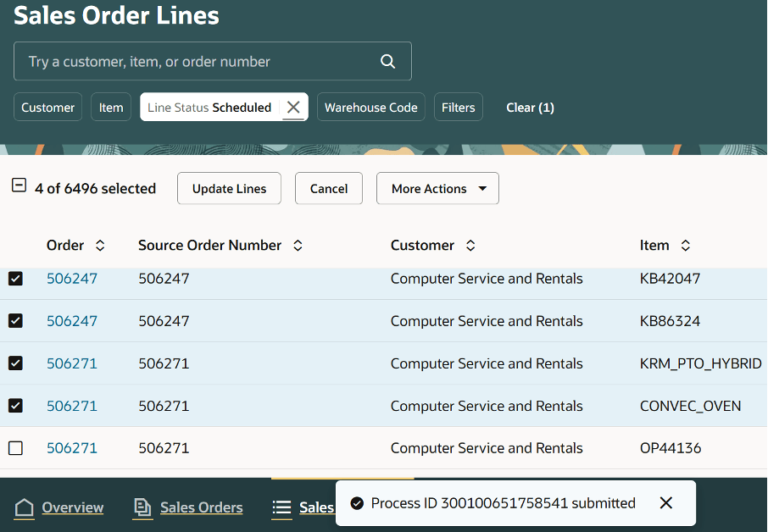Screen dimensions: 768x532
Task: Sort the Customer column
Action: [x=470, y=246]
